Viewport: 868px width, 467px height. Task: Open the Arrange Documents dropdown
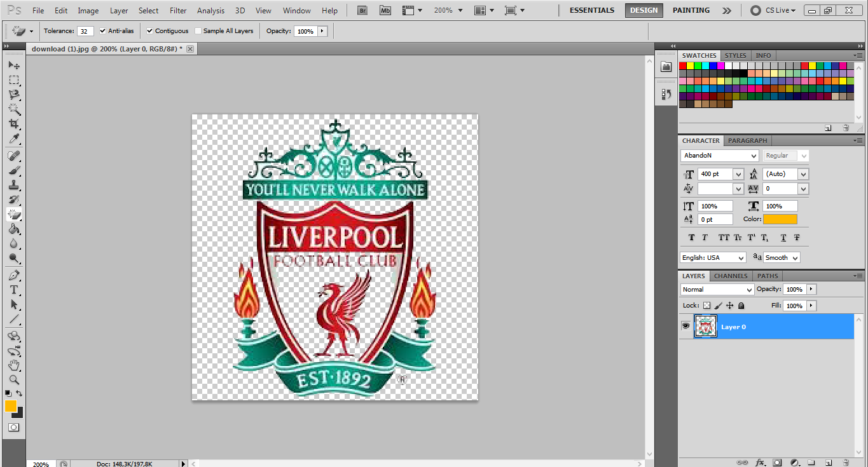(483, 10)
